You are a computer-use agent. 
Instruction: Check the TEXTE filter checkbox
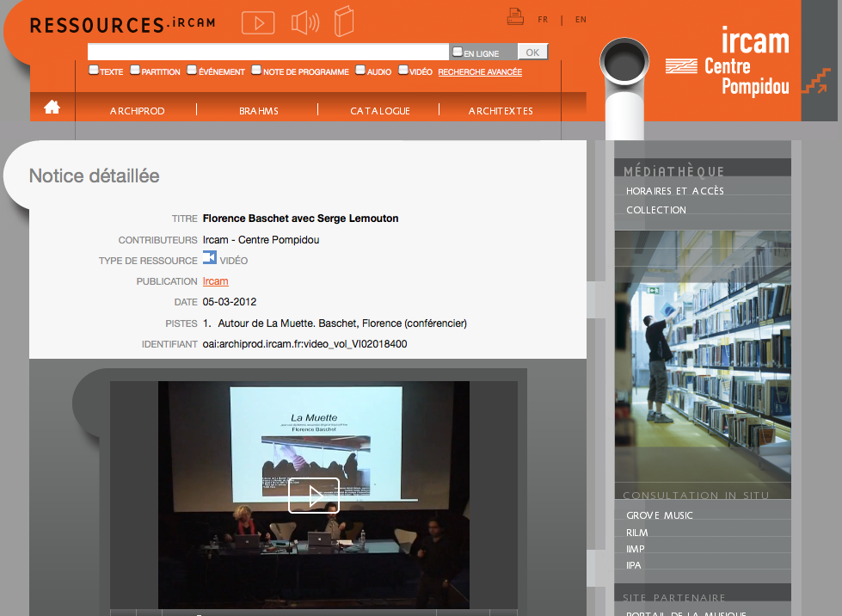pyautogui.click(x=94, y=70)
